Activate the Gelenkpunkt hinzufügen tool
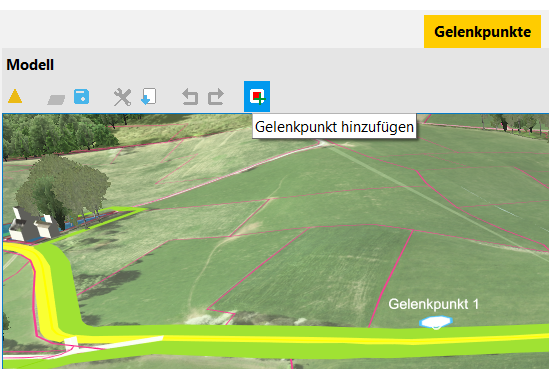The width and height of the screenshot is (549, 369). (257, 96)
